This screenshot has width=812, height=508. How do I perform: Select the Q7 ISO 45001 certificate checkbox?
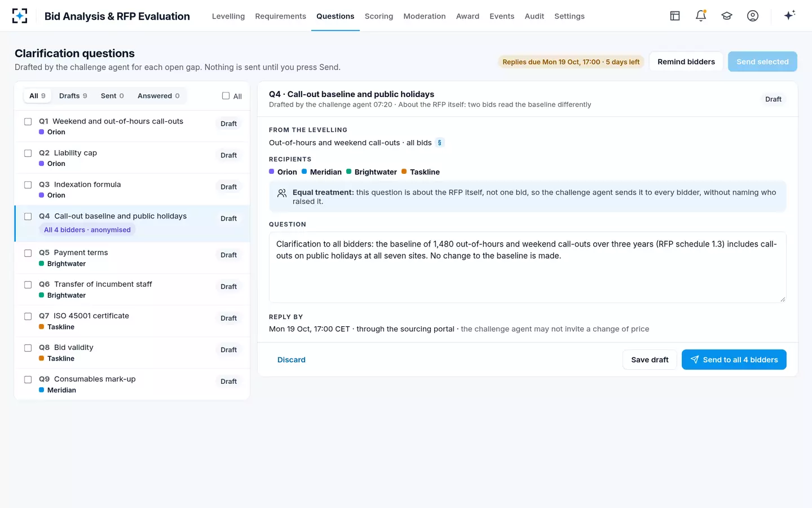(x=28, y=316)
